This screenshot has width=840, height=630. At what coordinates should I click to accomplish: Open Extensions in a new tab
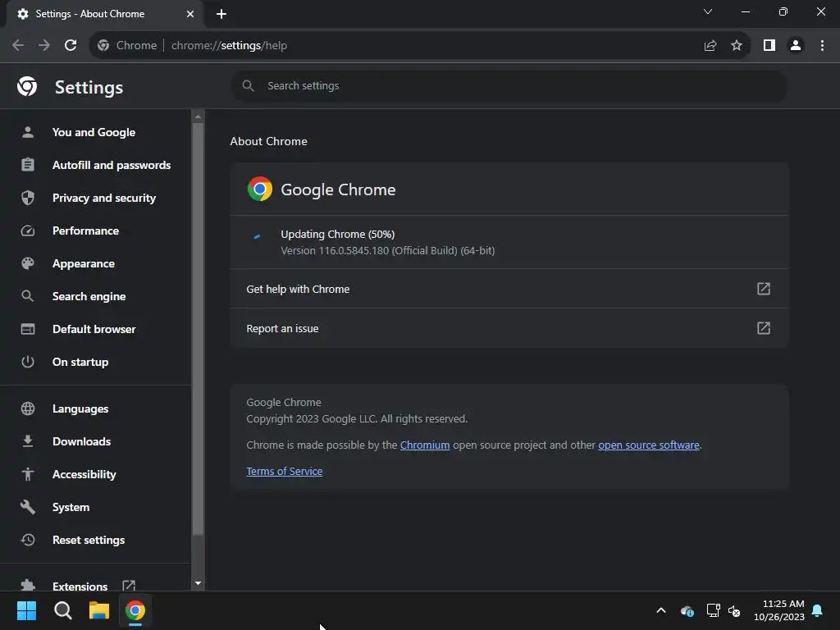80,586
